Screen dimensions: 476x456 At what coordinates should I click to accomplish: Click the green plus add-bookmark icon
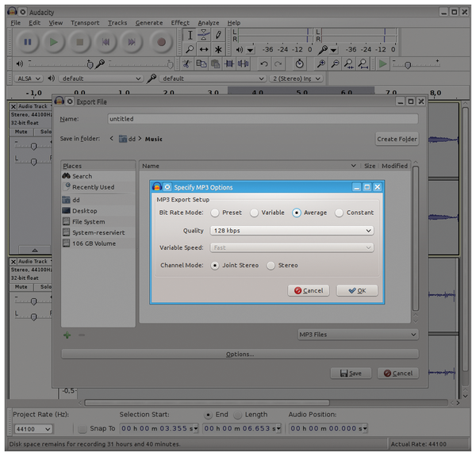point(67,335)
